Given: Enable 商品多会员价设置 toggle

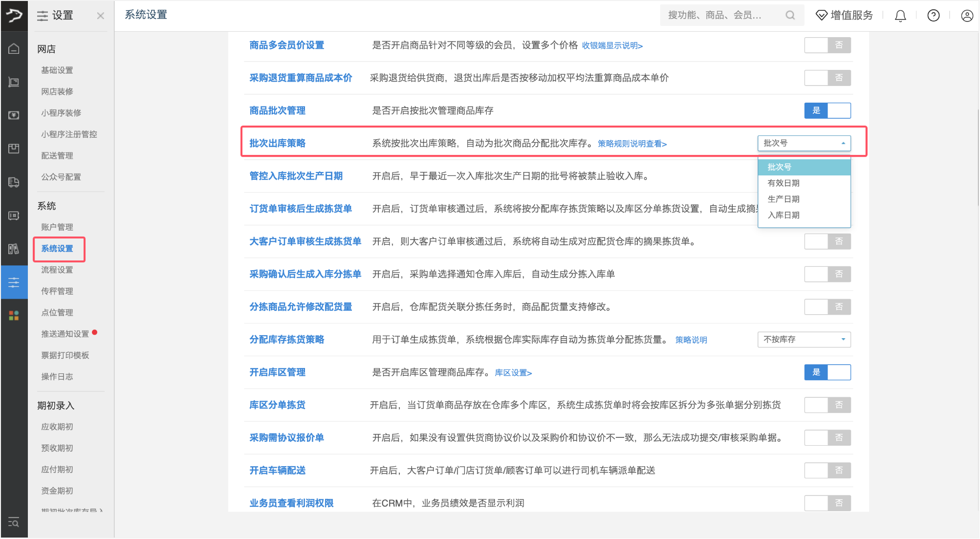Looking at the screenshot, I should tap(827, 45).
